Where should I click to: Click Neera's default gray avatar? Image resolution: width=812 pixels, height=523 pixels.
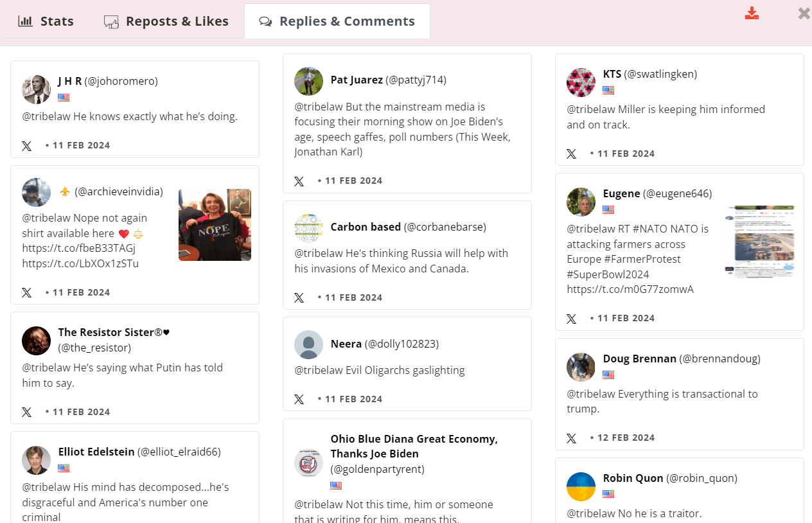308,345
